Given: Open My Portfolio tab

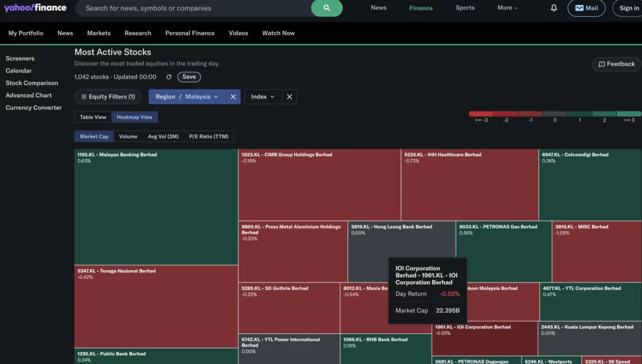Looking at the screenshot, I should pyautogui.click(x=26, y=33).
